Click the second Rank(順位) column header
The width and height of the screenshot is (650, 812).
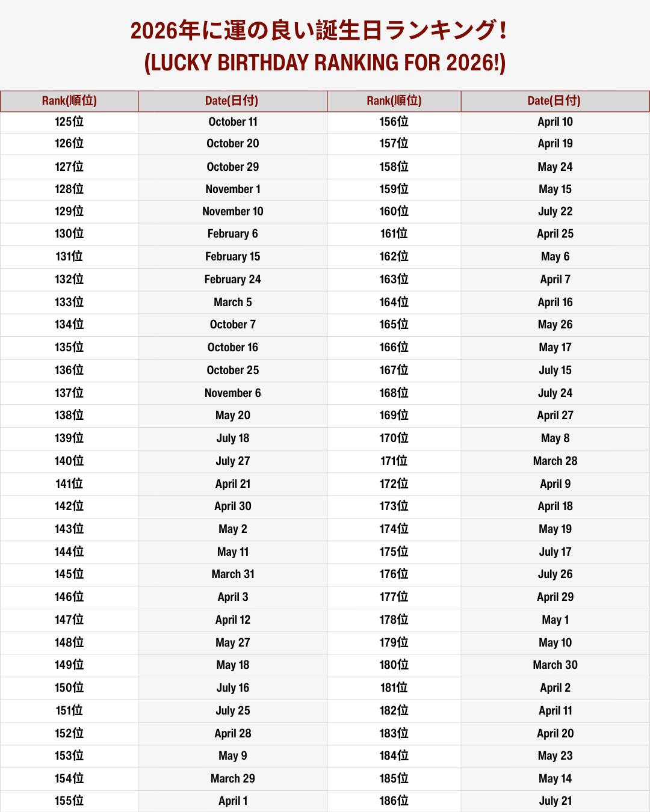click(x=394, y=101)
